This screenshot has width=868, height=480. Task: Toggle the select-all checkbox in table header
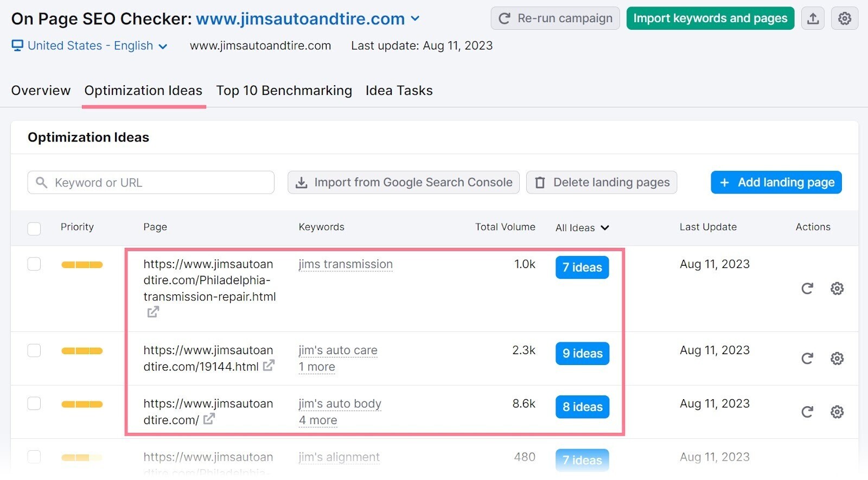[x=34, y=228]
